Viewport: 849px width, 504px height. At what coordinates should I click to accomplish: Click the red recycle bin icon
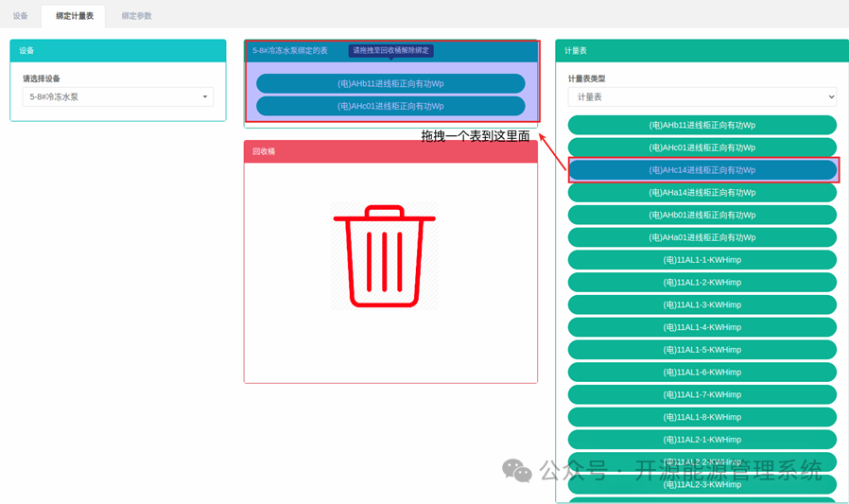pyautogui.click(x=385, y=256)
